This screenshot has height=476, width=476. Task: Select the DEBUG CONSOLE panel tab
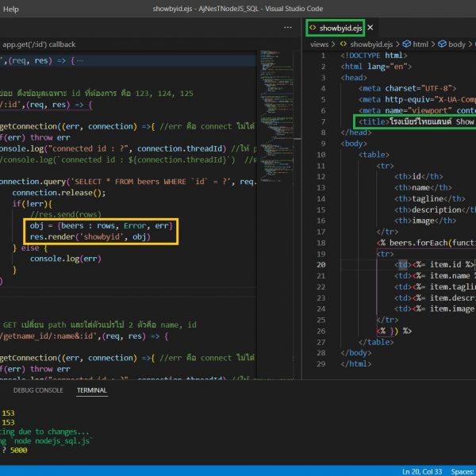coord(39,390)
